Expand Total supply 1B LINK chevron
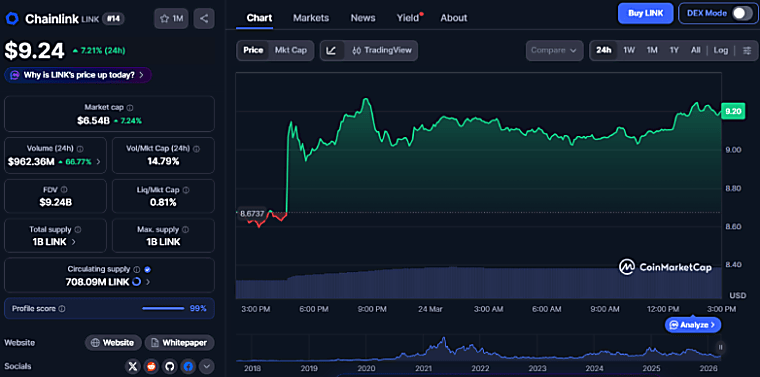Viewport: 760px width, 377px height. pos(74,242)
